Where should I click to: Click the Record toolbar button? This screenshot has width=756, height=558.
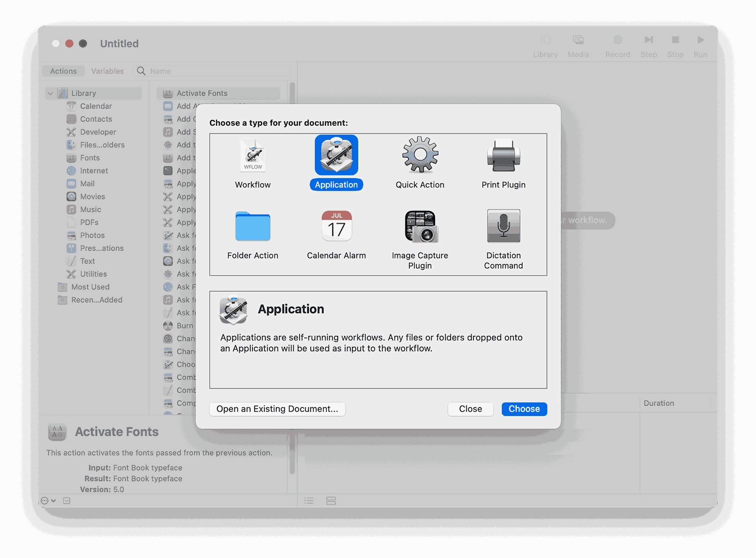pos(618,46)
